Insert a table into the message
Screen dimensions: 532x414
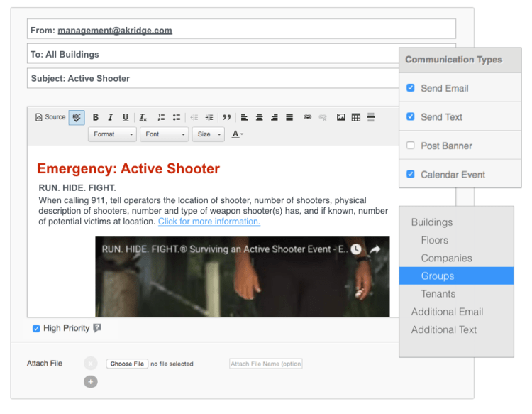(356, 118)
